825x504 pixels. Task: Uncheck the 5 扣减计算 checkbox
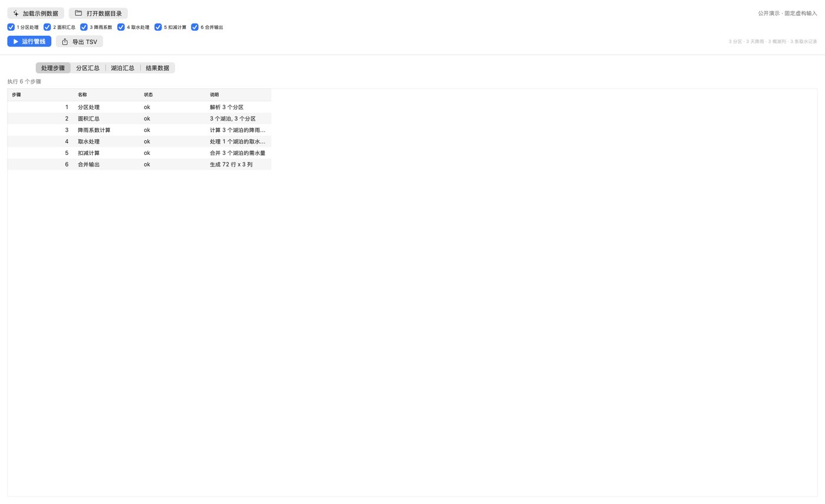tap(158, 27)
